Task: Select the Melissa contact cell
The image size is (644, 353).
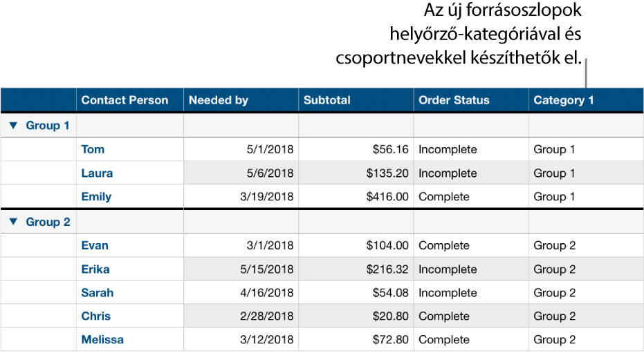Action: click(x=102, y=340)
